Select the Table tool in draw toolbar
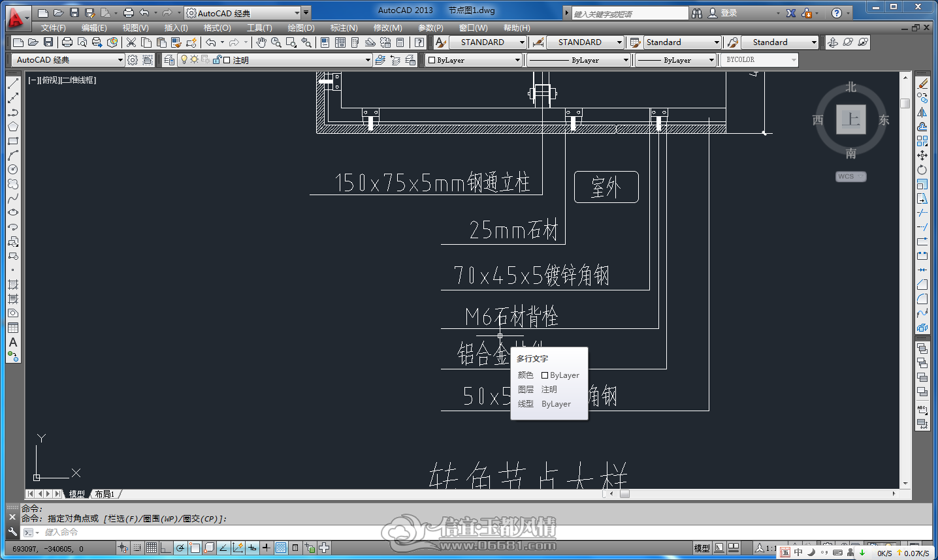 pos(13,328)
